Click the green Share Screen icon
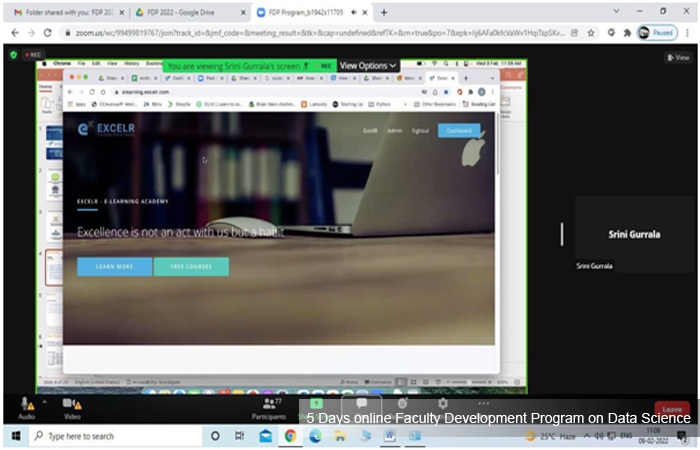Image resolution: width=700 pixels, height=450 pixels. coord(316,404)
